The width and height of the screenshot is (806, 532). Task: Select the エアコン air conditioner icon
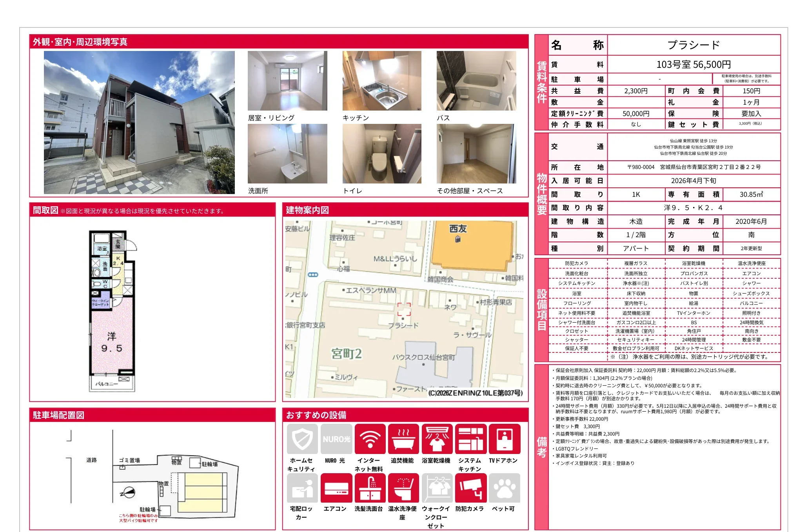336,488
